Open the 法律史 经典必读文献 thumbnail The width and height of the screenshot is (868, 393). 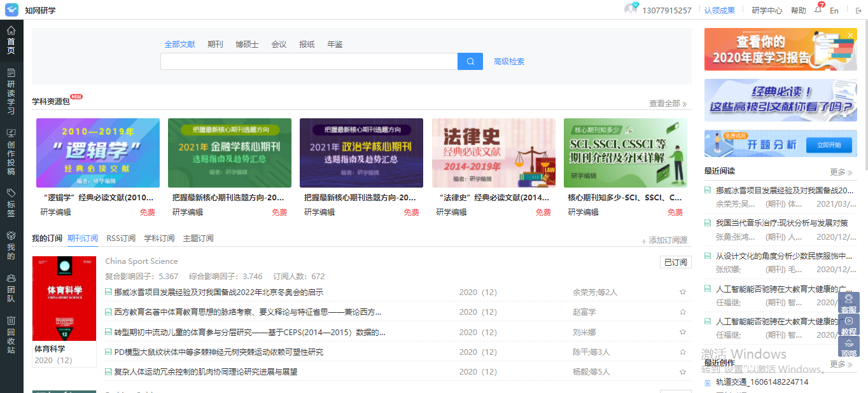click(x=494, y=153)
